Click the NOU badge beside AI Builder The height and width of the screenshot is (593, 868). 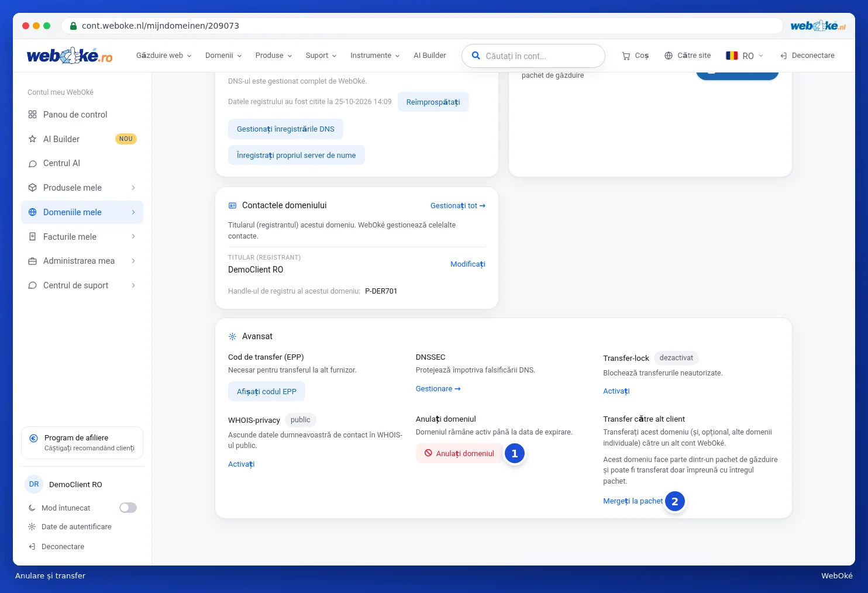click(x=126, y=139)
